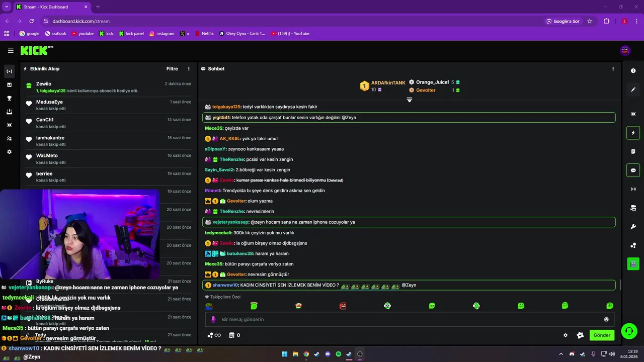Click username tolgakaya125 in chat
The width and height of the screenshot is (644, 362).
[226, 107]
